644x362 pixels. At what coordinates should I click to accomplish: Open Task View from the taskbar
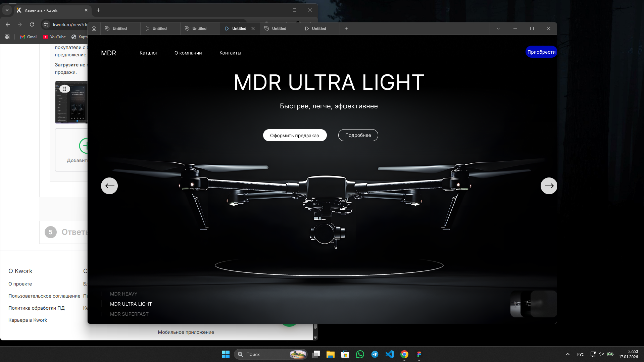pos(316,354)
